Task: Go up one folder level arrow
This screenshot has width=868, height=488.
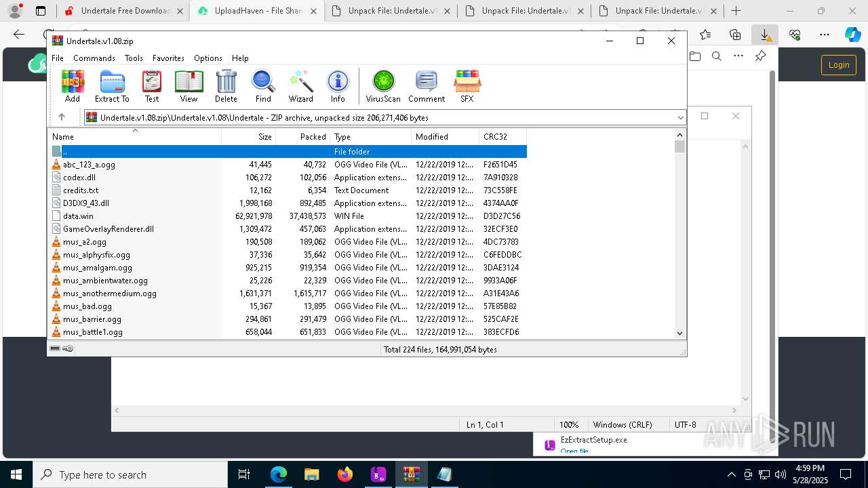Action: (62, 117)
